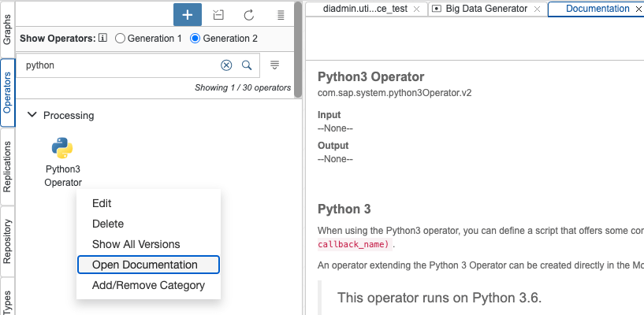Select Generation 1 radio button
Screen dimensions: 644x315
point(120,39)
